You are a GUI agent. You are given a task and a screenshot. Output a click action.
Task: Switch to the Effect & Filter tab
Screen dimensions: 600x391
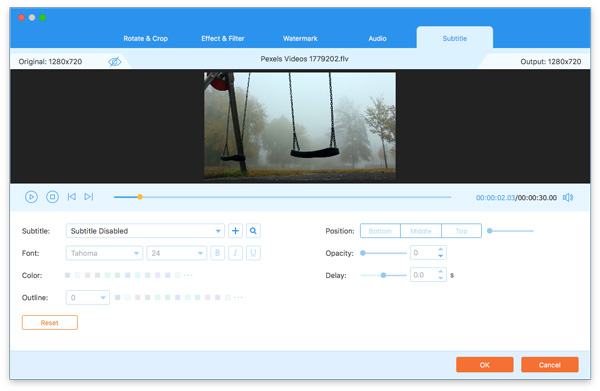click(x=223, y=38)
